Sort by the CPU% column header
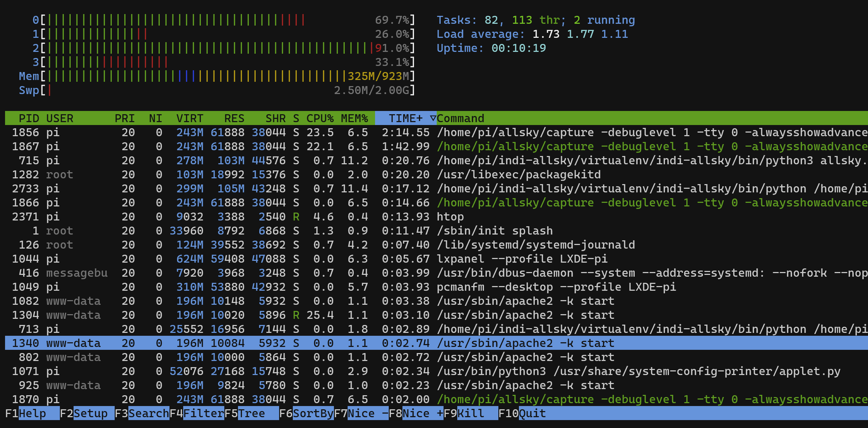 (320, 118)
